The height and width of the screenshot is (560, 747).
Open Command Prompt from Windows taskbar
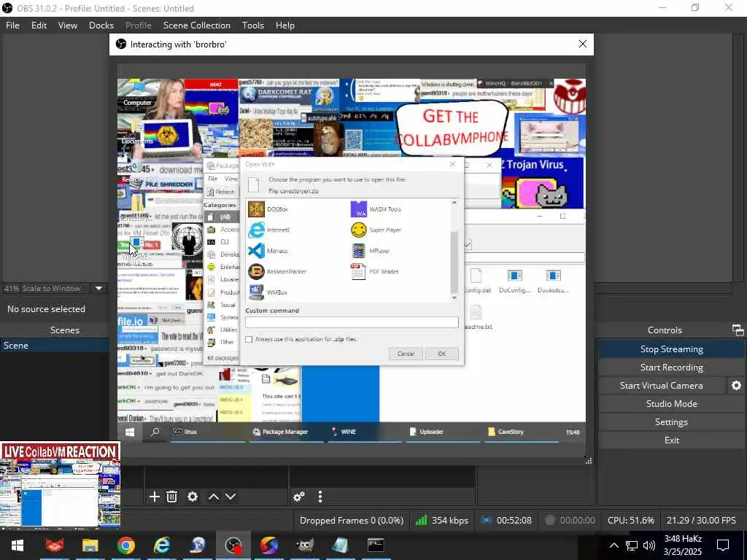coord(376,545)
